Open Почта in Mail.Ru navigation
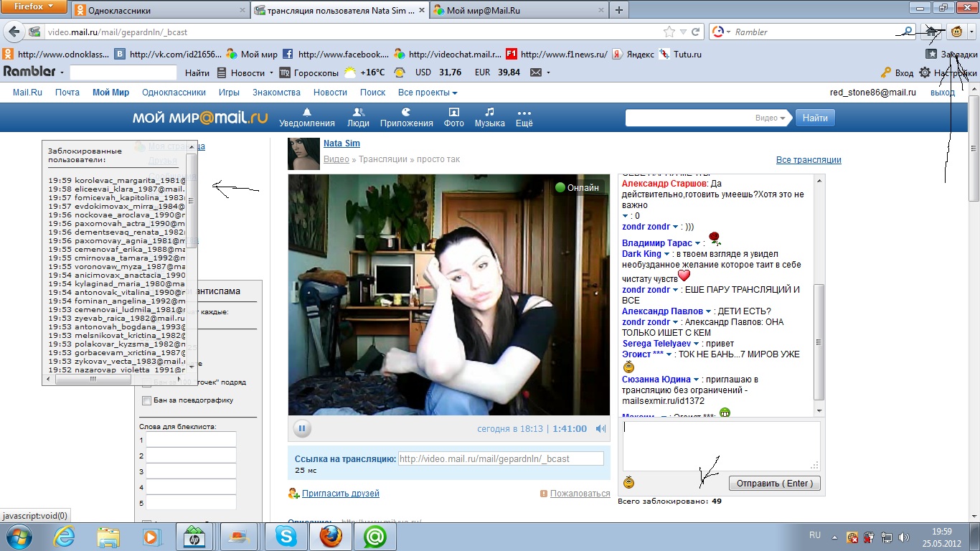 click(x=67, y=93)
